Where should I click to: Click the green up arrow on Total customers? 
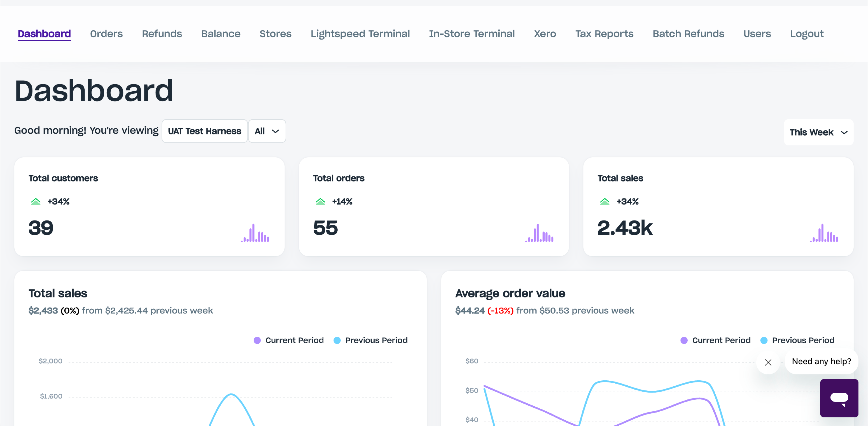[36, 202]
